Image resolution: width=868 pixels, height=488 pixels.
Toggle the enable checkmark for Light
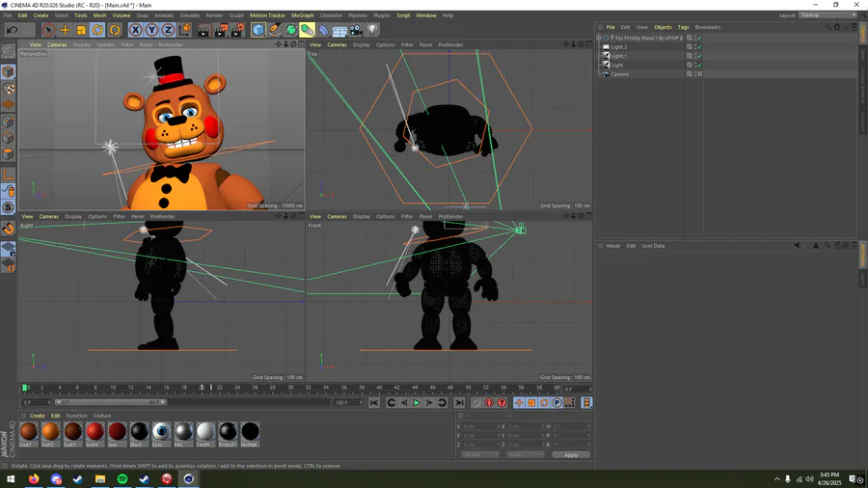tap(700, 65)
